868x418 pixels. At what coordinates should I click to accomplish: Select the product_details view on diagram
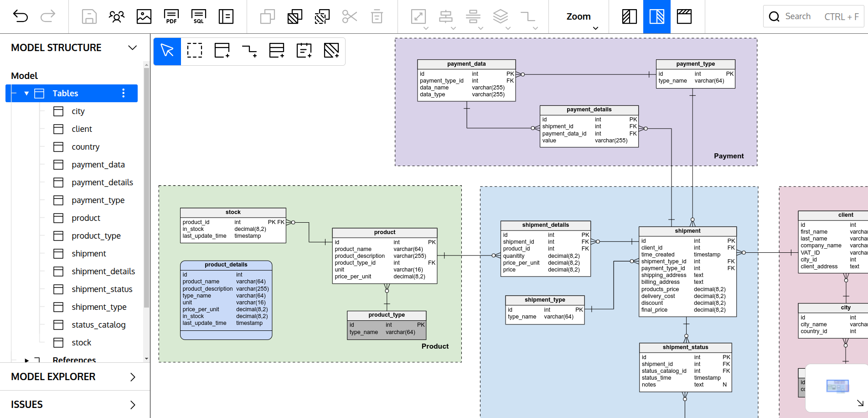click(226, 300)
